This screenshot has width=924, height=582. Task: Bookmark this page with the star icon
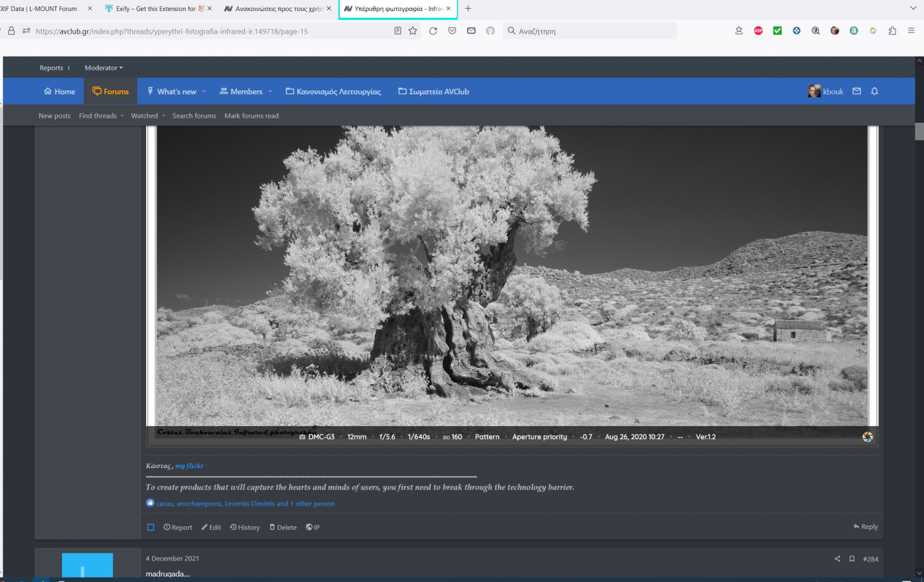point(412,30)
